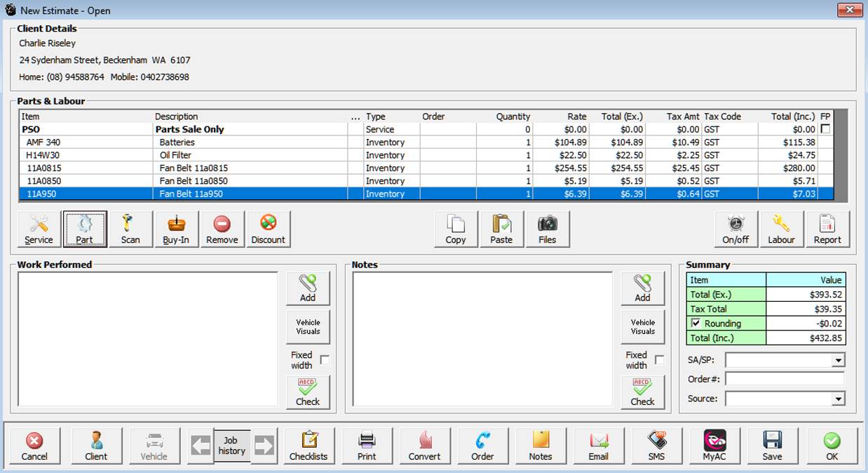The width and height of the screenshot is (868, 473).
Task: Click the Total (Ex.) value $393.52 in Summary
Action: (806, 294)
